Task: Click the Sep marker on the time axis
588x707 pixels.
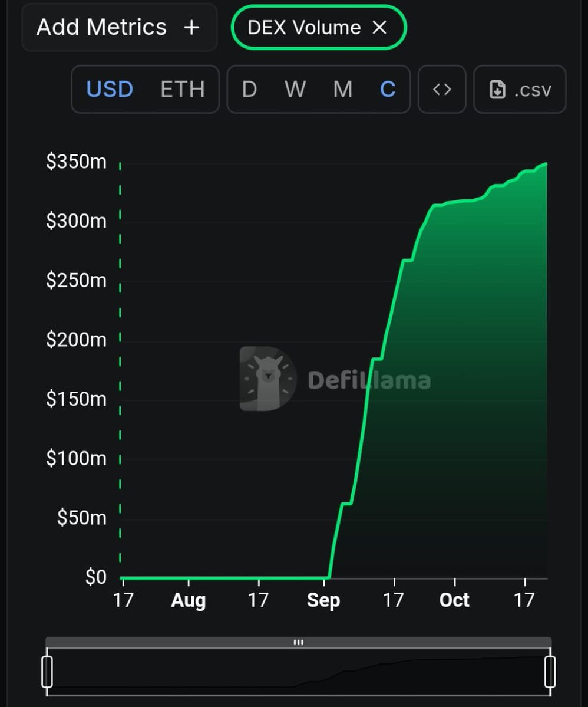Action: pos(323,601)
